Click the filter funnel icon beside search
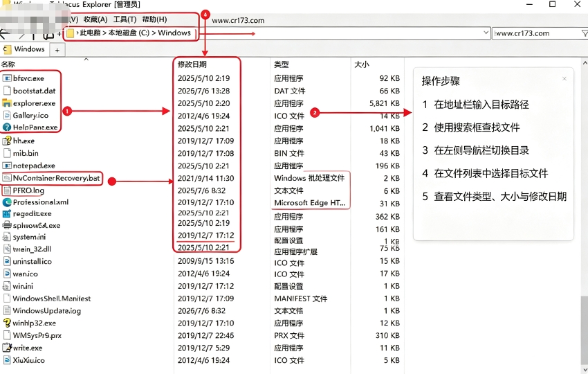588x374 pixels. point(585,33)
